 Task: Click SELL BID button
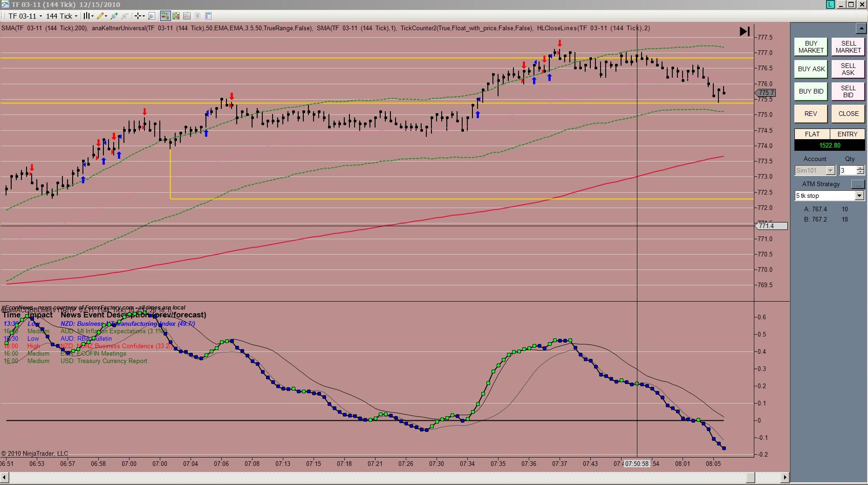tap(848, 91)
